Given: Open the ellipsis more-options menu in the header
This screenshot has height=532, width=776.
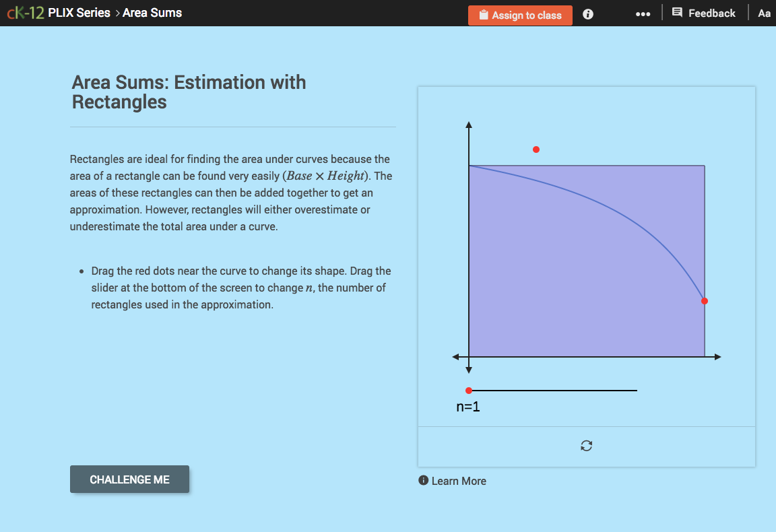Looking at the screenshot, I should coord(643,13).
